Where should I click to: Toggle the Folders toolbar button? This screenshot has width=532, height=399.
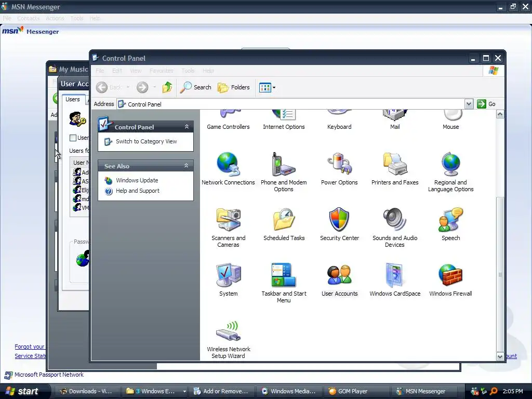click(x=234, y=87)
